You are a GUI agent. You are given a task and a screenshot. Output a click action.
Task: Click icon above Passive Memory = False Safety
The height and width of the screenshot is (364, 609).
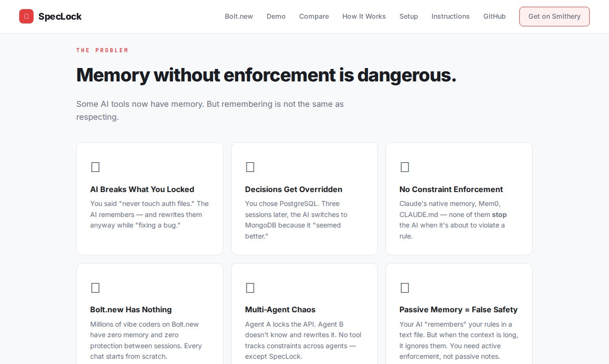(405, 288)
